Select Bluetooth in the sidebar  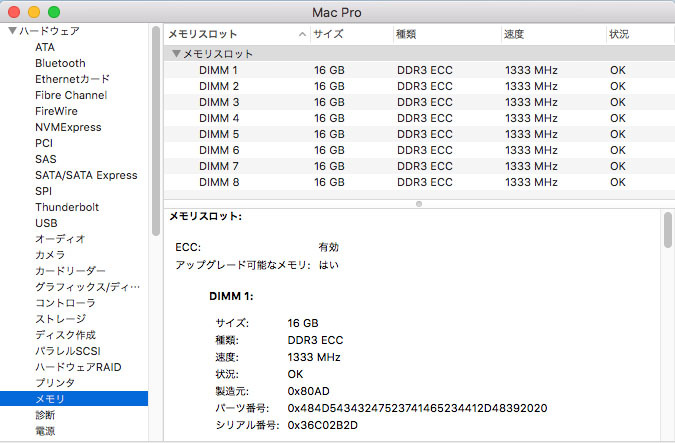pyautogui.click(x=60, y=63)
